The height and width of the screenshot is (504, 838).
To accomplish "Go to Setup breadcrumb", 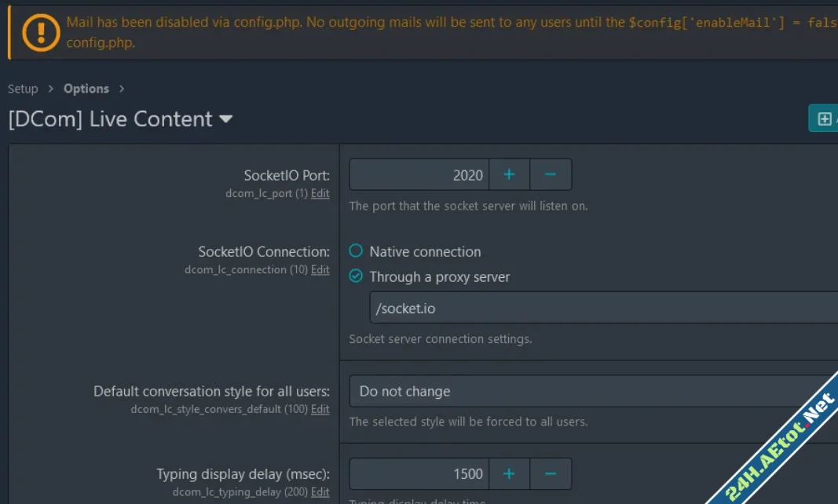I will pos(23,89).
